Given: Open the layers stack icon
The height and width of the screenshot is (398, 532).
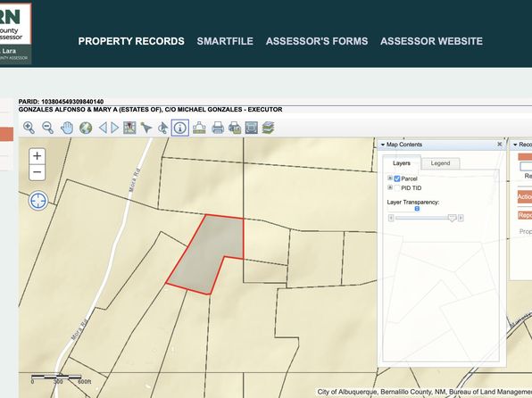Looking at the screenshot, I should pyautogui.click(x=268, y=128).
